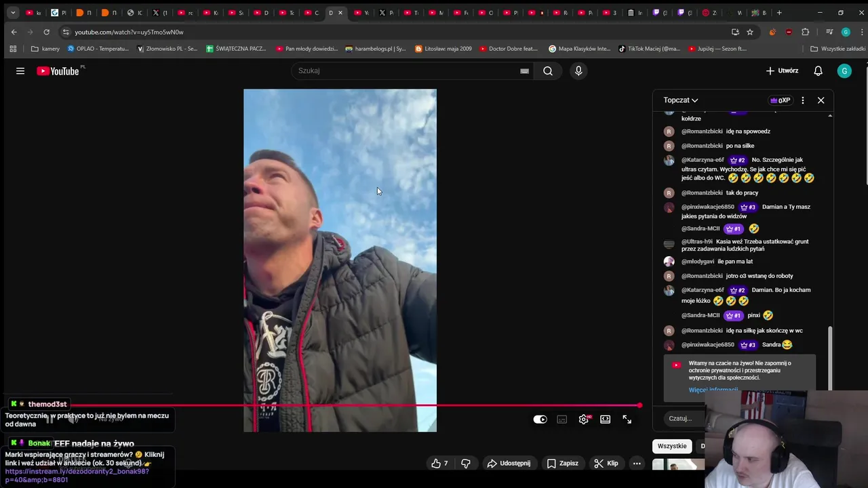This screenshot has width=868, height=488.
Task: Open the Doctor Dobre bookmark
Action: pyautogui.click(x=509, y=49)
